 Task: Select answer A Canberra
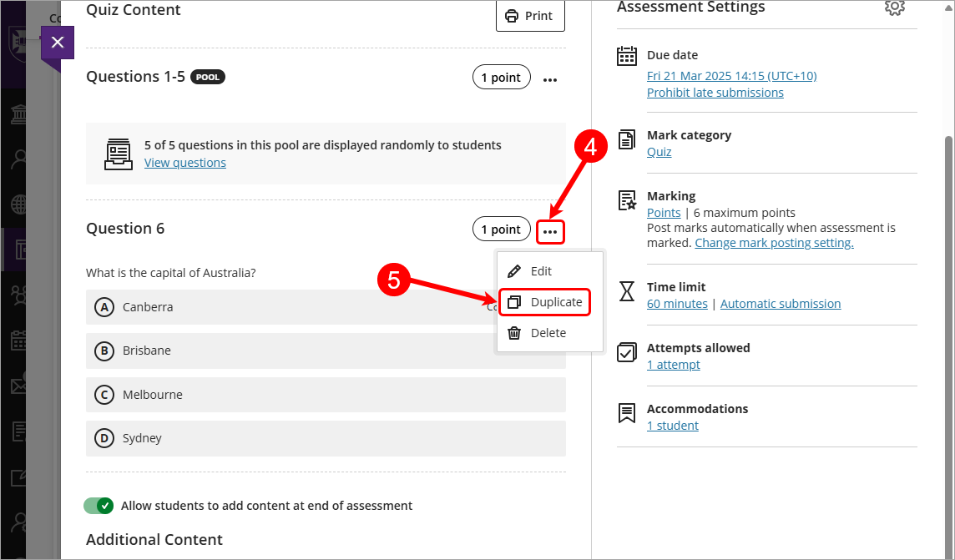(x=326, y=307)
